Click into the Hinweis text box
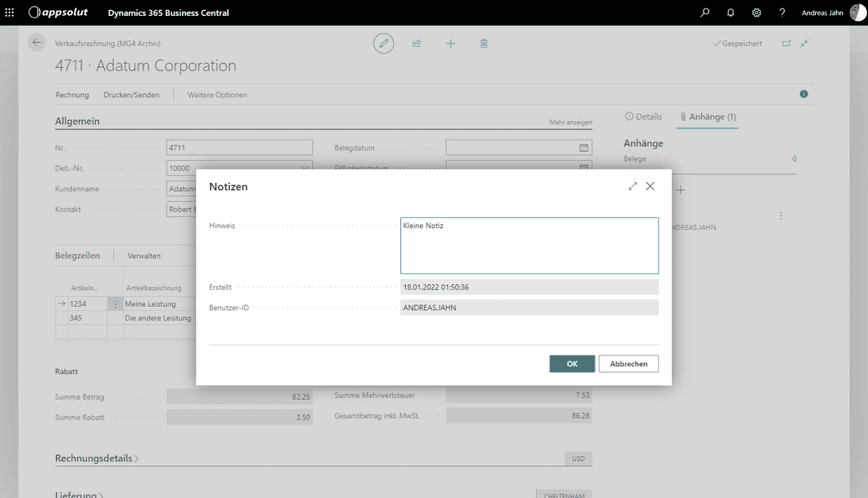868x498 pixels. (x=529, y=246)
